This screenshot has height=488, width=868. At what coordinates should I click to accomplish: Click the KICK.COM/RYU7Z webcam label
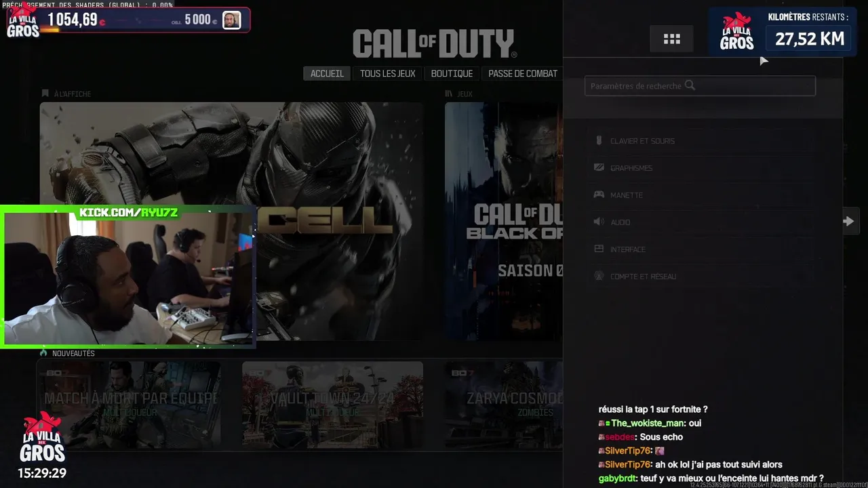(x=128, y=213)
